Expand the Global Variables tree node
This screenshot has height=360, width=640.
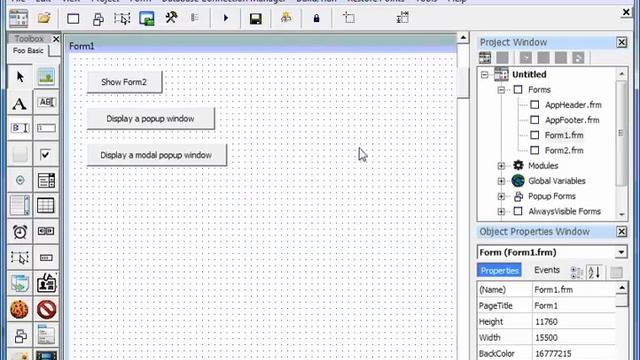click(501, 181)
